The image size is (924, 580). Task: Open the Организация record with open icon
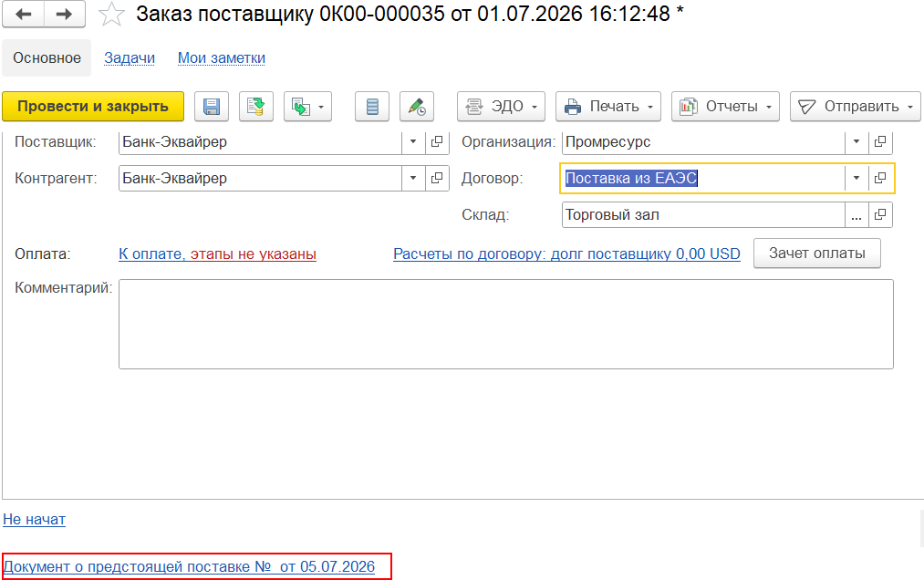(880, 142)
